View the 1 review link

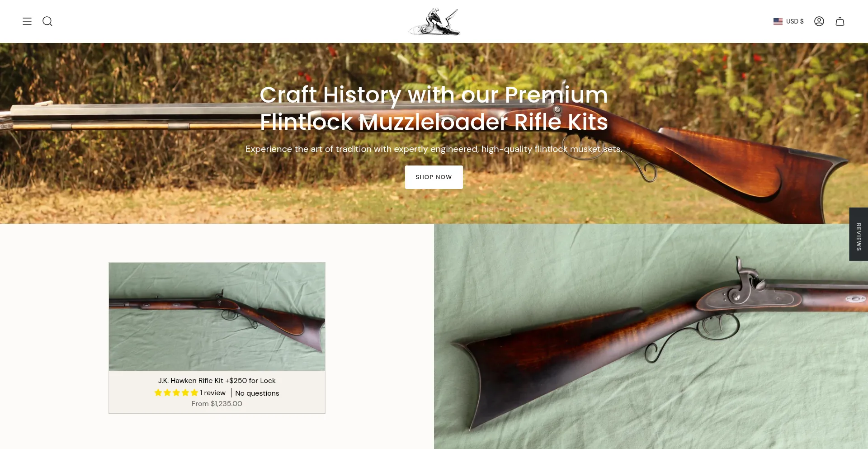(x=212, y=393)
